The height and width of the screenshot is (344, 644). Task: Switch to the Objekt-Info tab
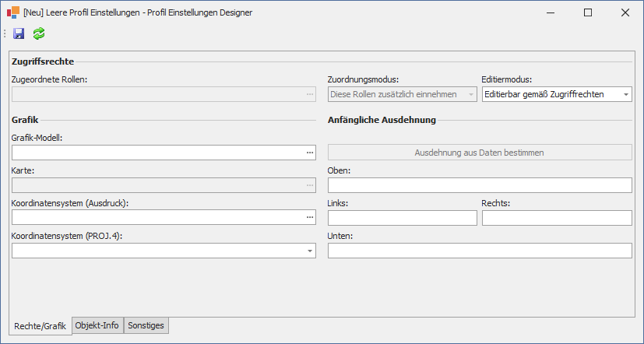pos(97,325)
